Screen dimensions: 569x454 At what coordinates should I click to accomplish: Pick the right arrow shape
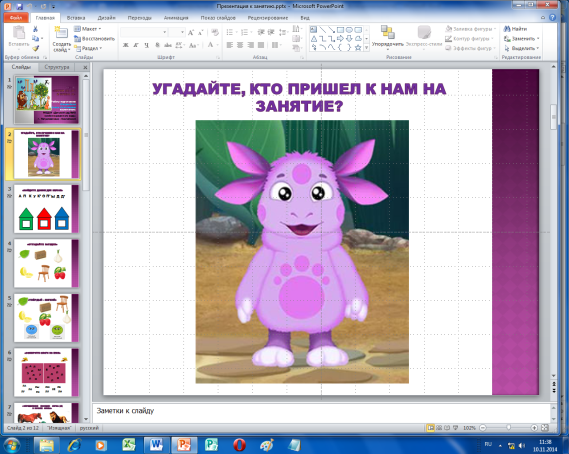[340, 38]
